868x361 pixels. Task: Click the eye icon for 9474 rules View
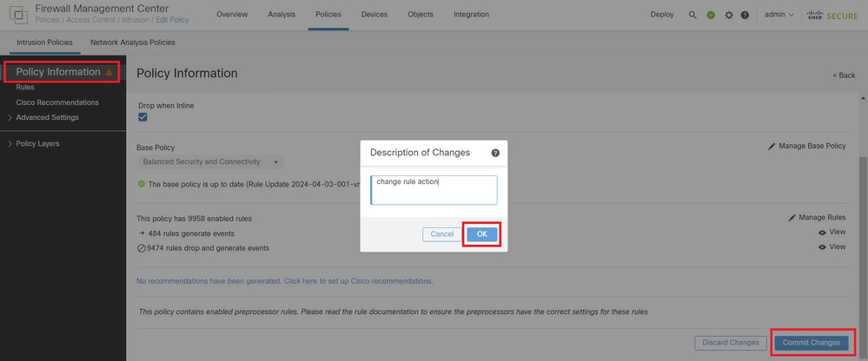822,247
